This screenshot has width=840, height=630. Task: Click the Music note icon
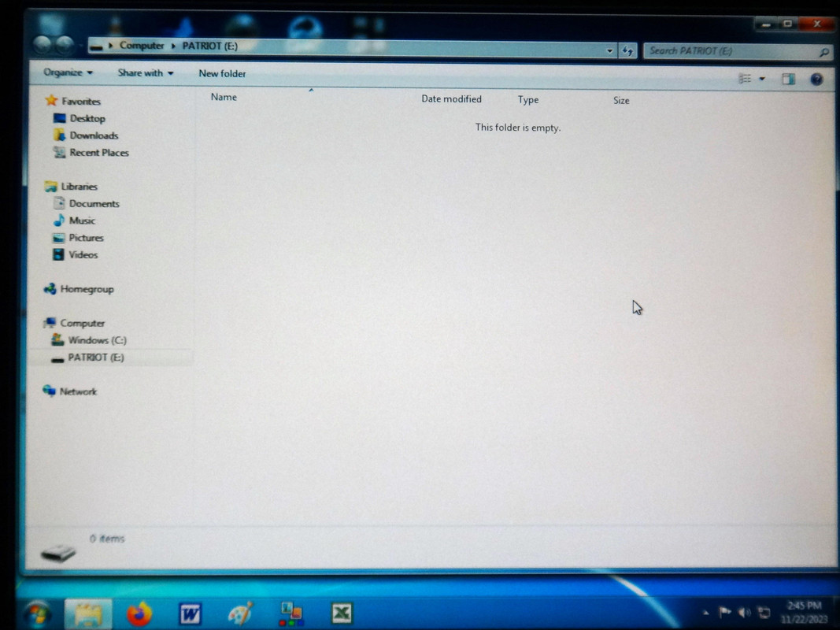pos(58,220)
